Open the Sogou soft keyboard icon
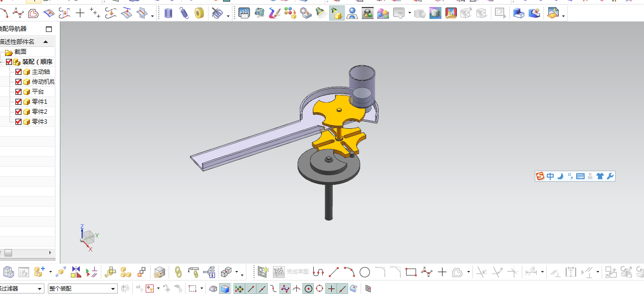Screen dimensions: 644x294 tap(580, 176)
